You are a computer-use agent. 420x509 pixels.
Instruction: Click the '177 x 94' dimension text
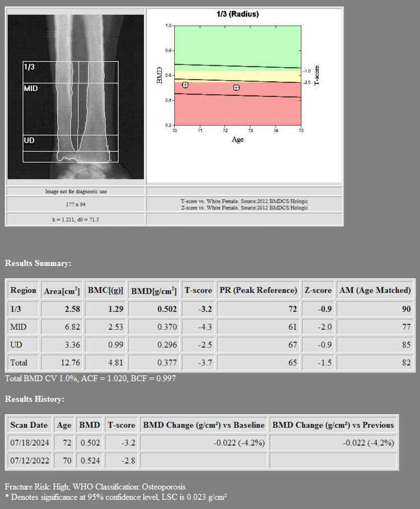click(76, 204)
